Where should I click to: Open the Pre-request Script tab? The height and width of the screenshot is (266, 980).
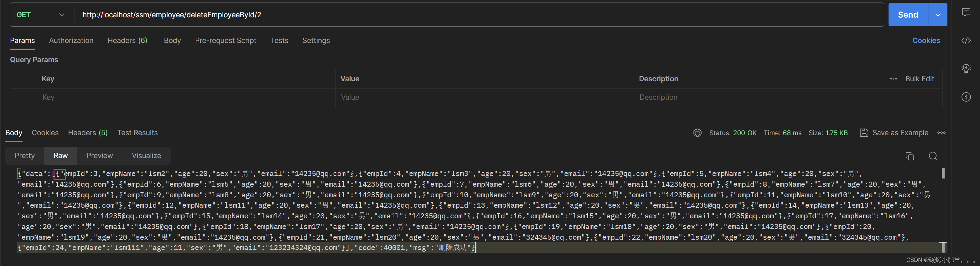(x=226, y=40)
